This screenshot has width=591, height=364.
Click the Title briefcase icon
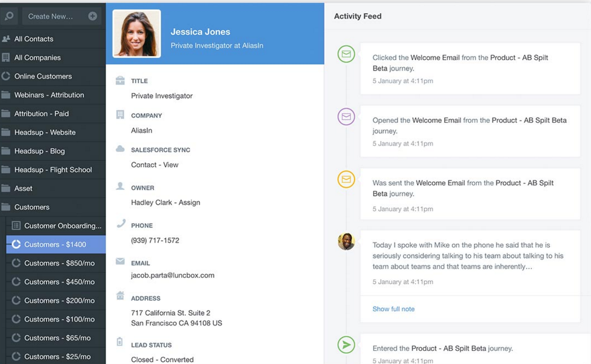tap(120, 80)
